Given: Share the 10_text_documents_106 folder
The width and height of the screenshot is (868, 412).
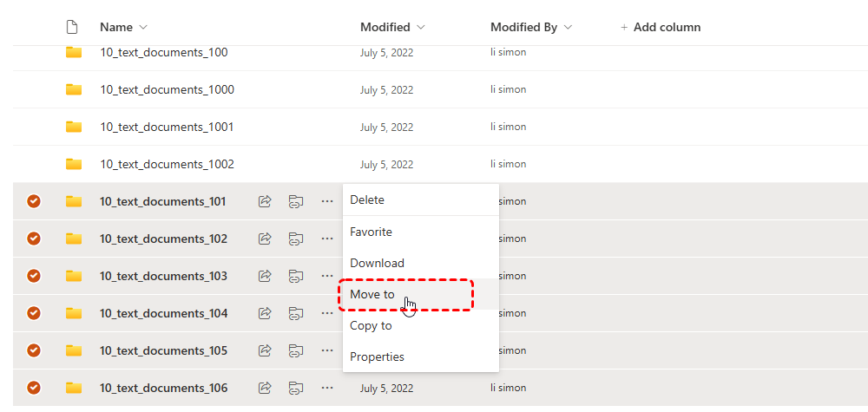Looking at the screenshot, I should [x=266, y=388].
